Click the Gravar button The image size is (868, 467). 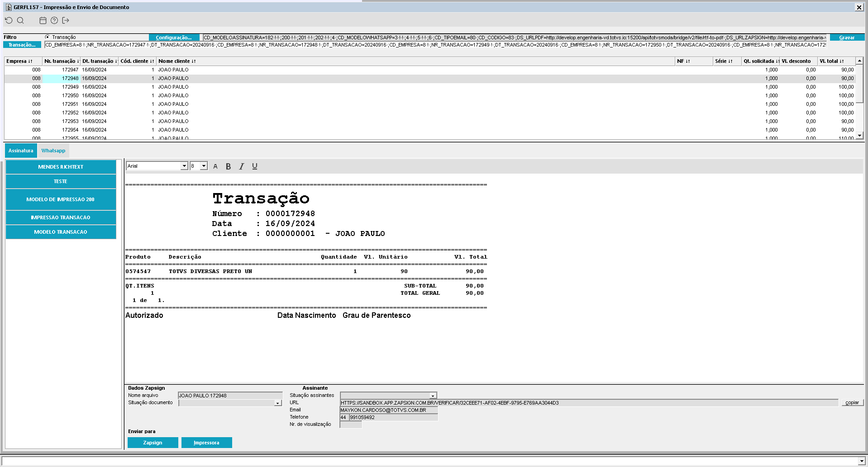click(x=847, y=38)
